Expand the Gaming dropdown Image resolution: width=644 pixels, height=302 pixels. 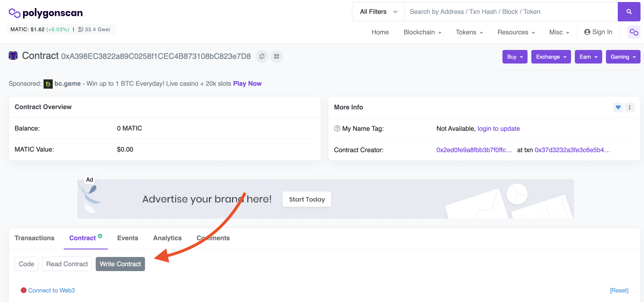point(623,57)
